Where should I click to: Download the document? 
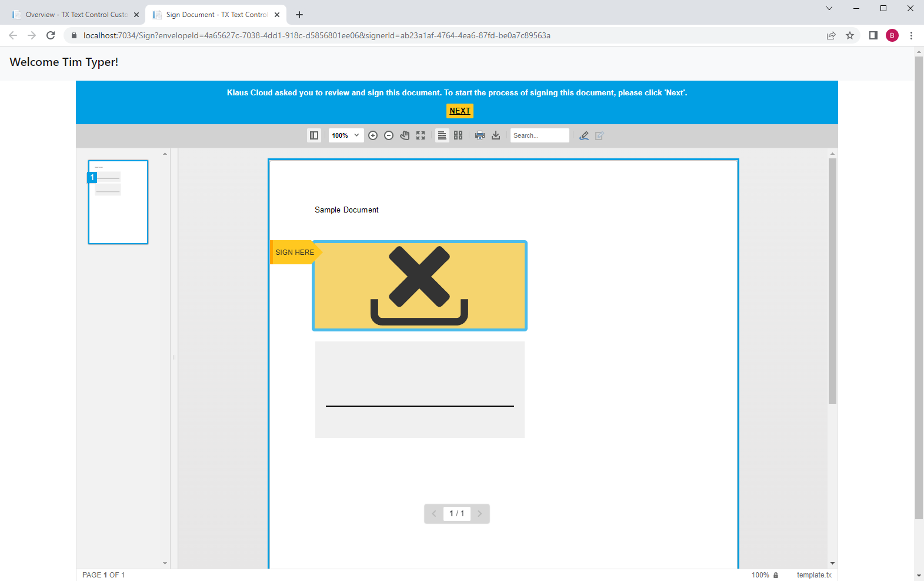click(x=496, y=135)
